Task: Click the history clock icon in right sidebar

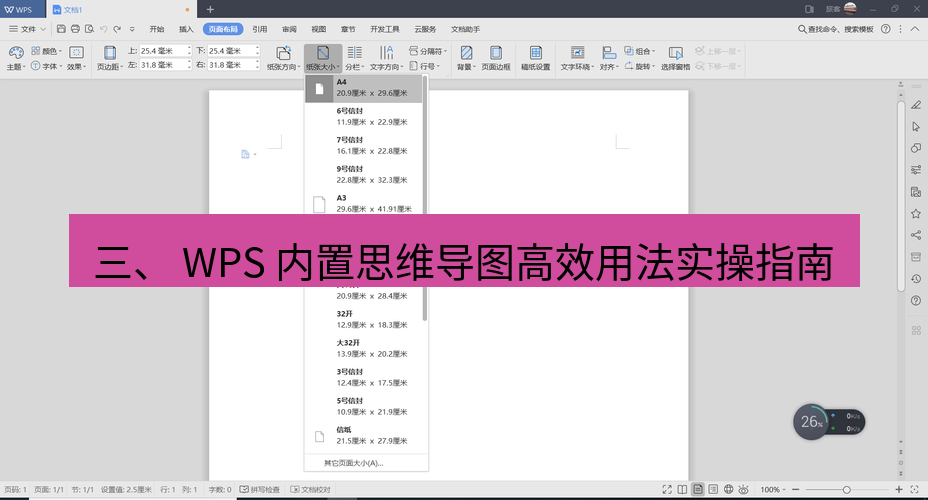Action: click(x=916, y=279)
